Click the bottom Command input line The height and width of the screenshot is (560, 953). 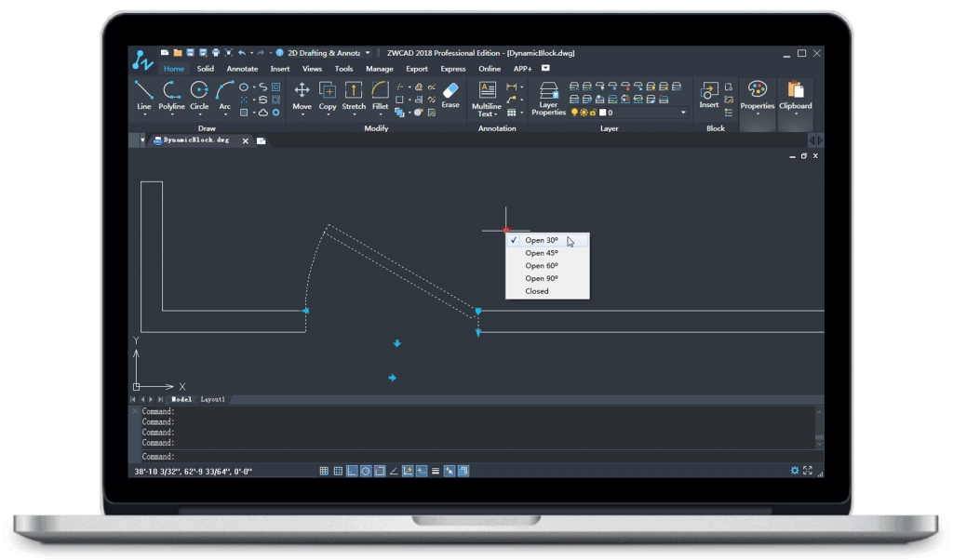click(465, 457)
